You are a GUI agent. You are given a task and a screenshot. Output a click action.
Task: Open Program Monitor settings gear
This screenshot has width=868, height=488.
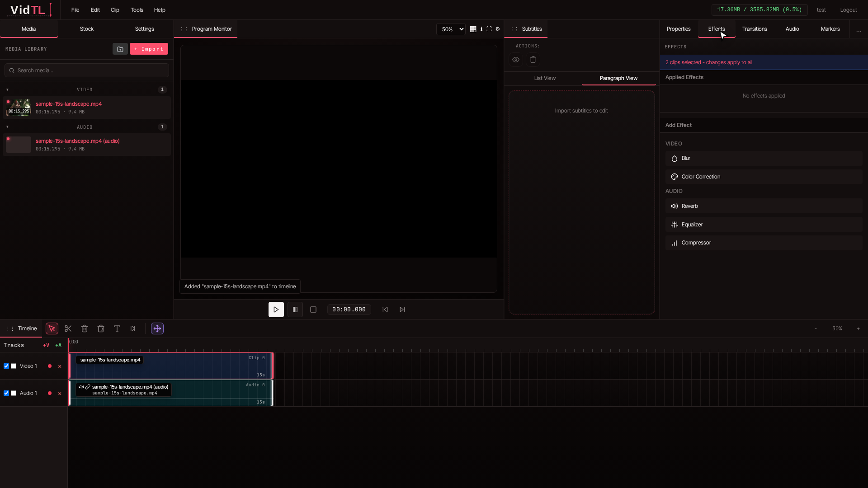click(x=498, y=29)
